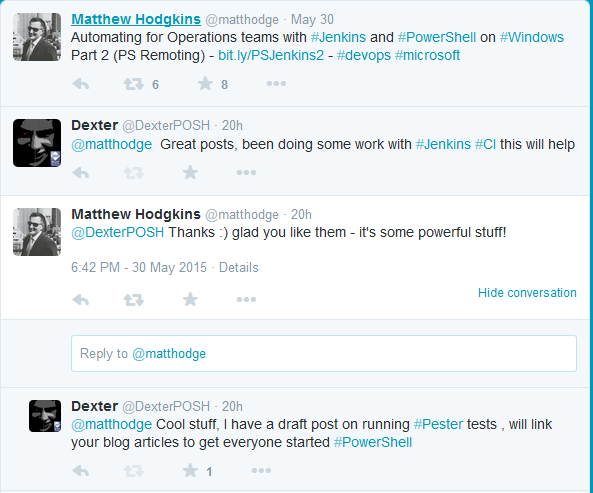Focus the Reply to @matthodge field
Screen dimensions: 593x493
tap(324, 353)
